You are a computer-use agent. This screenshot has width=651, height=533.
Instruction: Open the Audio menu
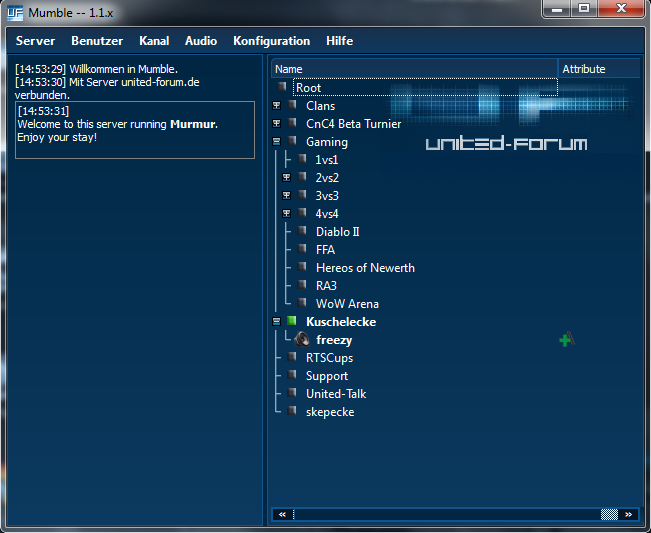201,41
